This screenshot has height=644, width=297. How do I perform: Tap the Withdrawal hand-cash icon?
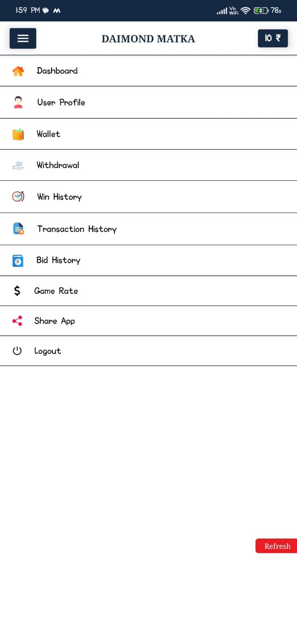[x=18, y=165]
